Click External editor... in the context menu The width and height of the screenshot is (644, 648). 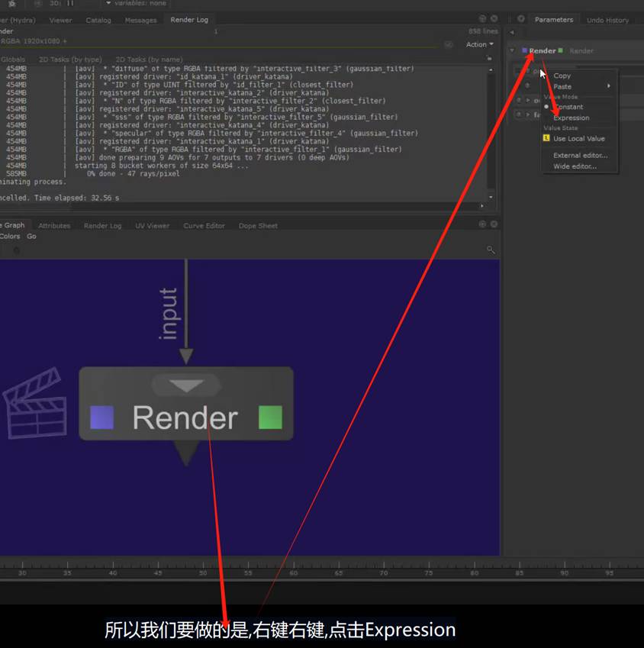coord(580,155)
